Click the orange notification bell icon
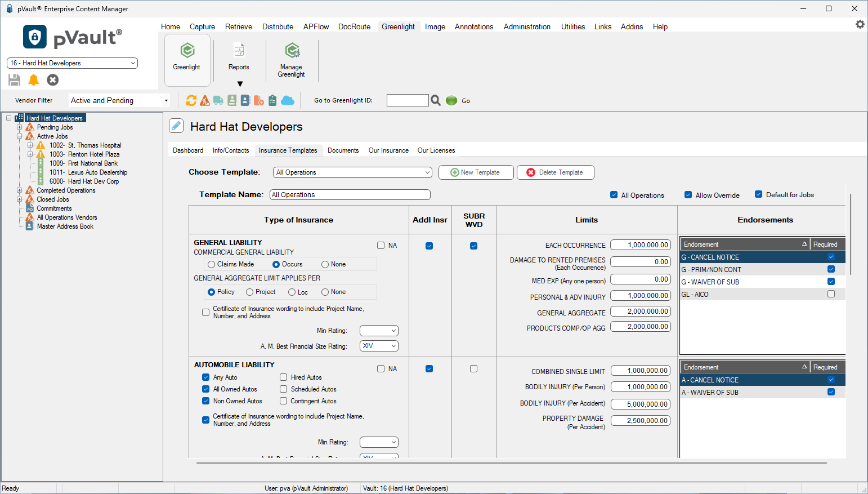Image resolution: width=868 pixels, height=494 pixels. [x=34, y=80]
